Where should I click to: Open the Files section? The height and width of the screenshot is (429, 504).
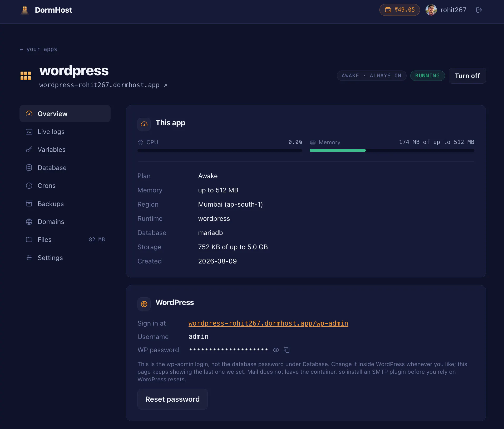[x=65, y=240]
